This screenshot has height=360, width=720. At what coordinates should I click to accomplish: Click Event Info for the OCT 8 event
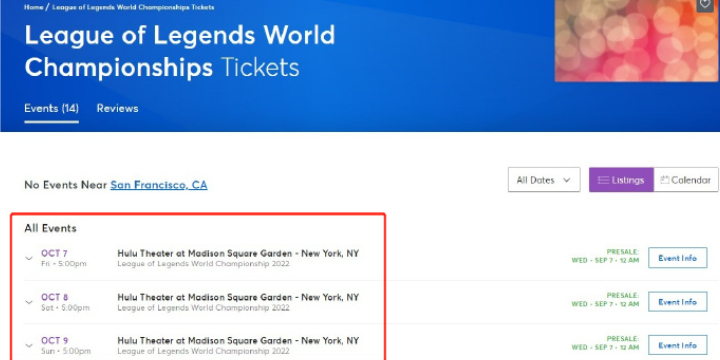(678, 302)
